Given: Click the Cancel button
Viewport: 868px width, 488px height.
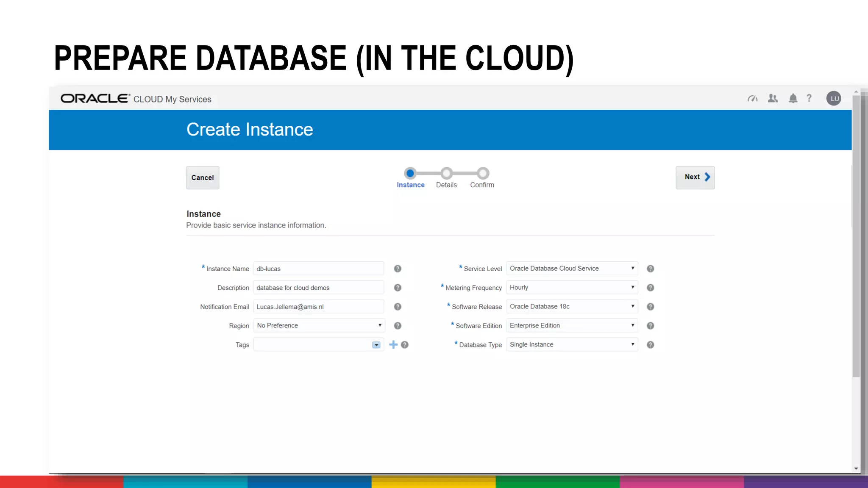Looking at the screenshot, I should pos(203,177).
